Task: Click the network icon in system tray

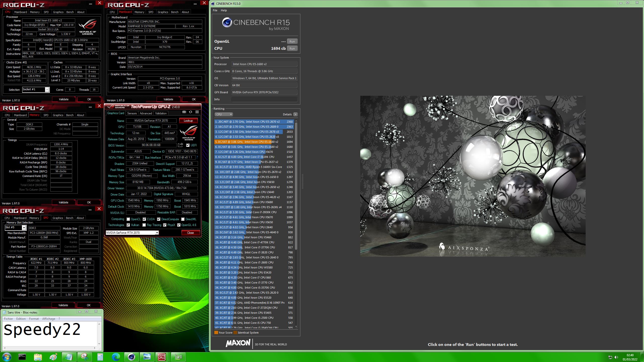Action: [610, 357]
